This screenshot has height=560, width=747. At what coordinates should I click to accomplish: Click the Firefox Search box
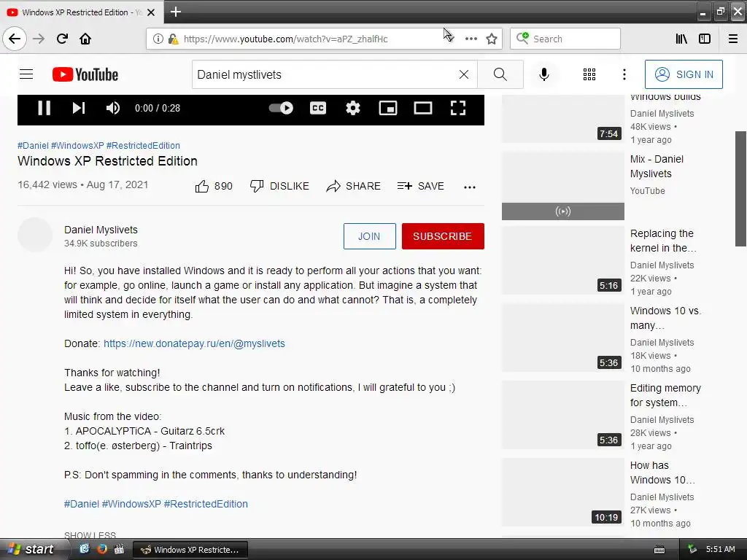(565, 39)
